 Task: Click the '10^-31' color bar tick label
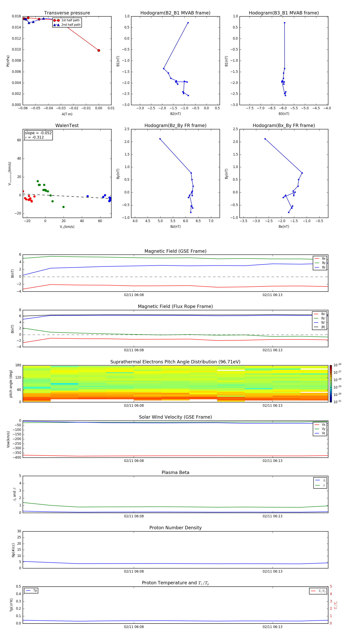pyautogui.click(x=337, y=402)
